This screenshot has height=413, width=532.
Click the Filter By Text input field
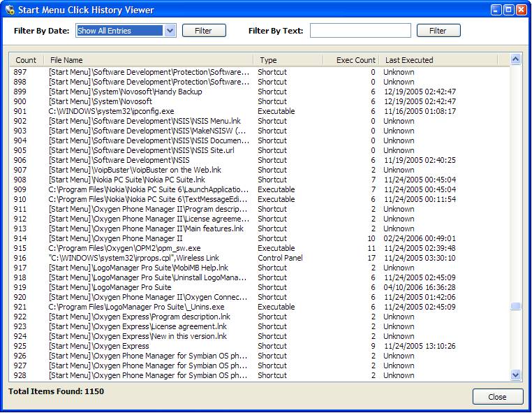coord(360,31)
